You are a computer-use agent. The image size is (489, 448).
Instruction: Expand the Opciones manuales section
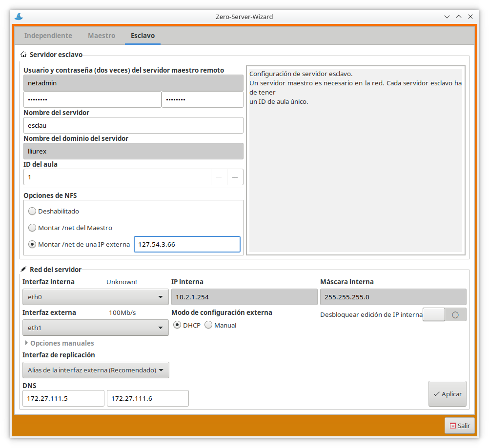59,343
